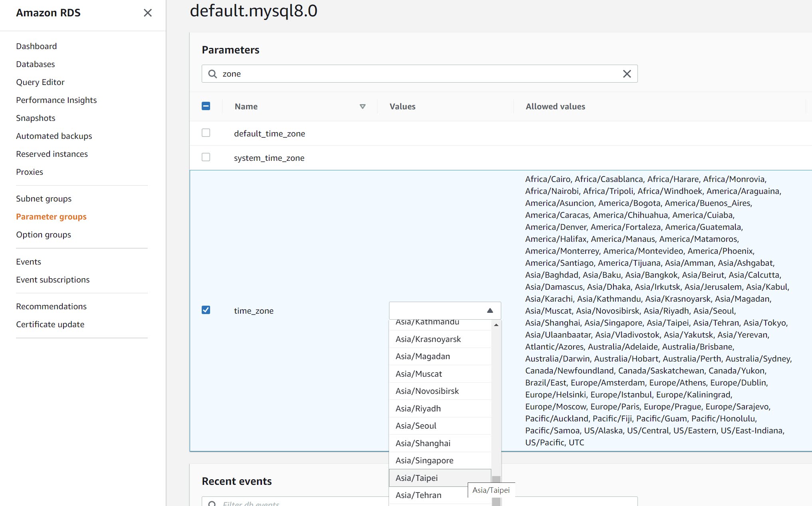
Task: Sort by the Name column arrow
Action: (x=362, y=107)
